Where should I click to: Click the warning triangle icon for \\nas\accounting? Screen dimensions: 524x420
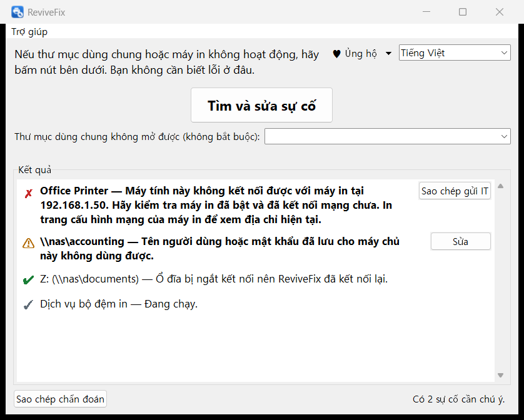28,243
